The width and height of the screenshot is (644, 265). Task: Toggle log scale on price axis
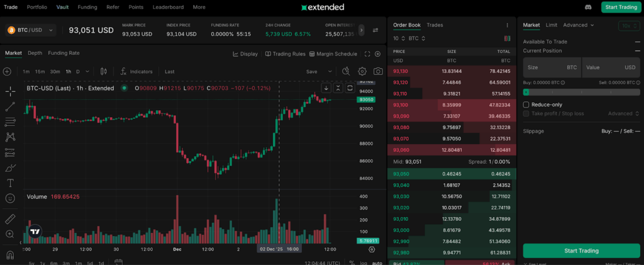364,263
